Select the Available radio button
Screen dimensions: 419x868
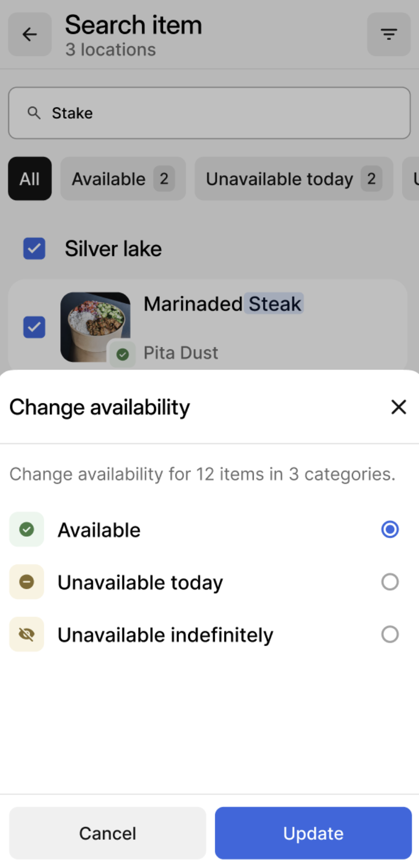390,529
